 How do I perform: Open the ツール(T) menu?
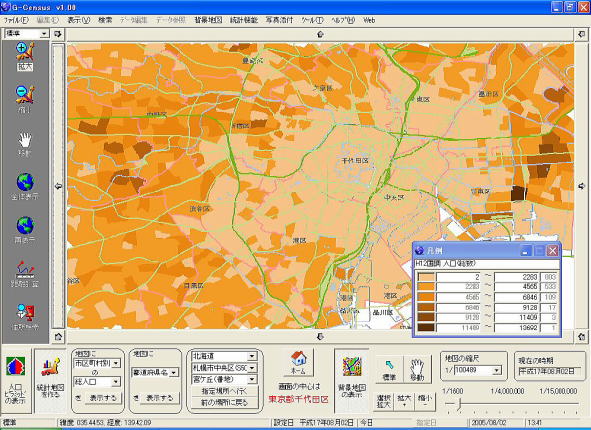pos(312,20)
